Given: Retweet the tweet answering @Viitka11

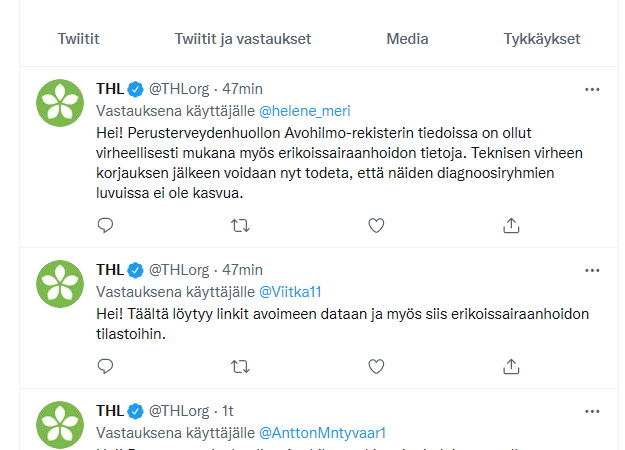Looking at the screenshot, I should click(x=241, y=366).
